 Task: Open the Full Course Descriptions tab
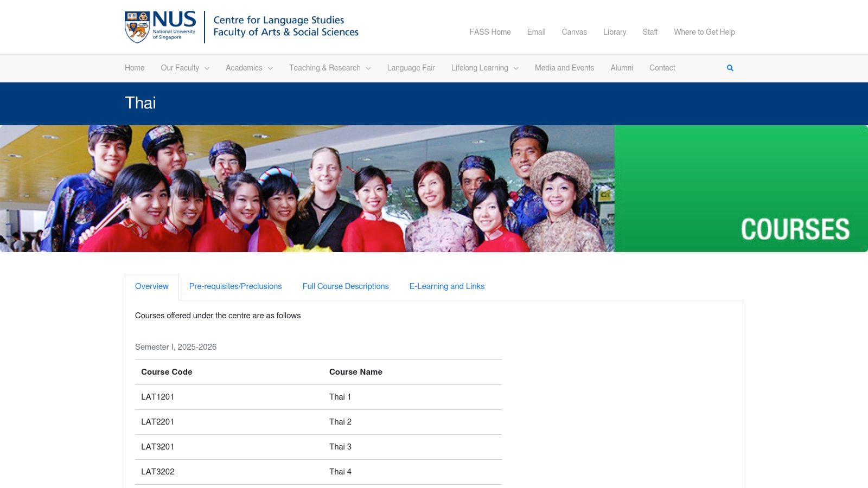pos(346,286)
